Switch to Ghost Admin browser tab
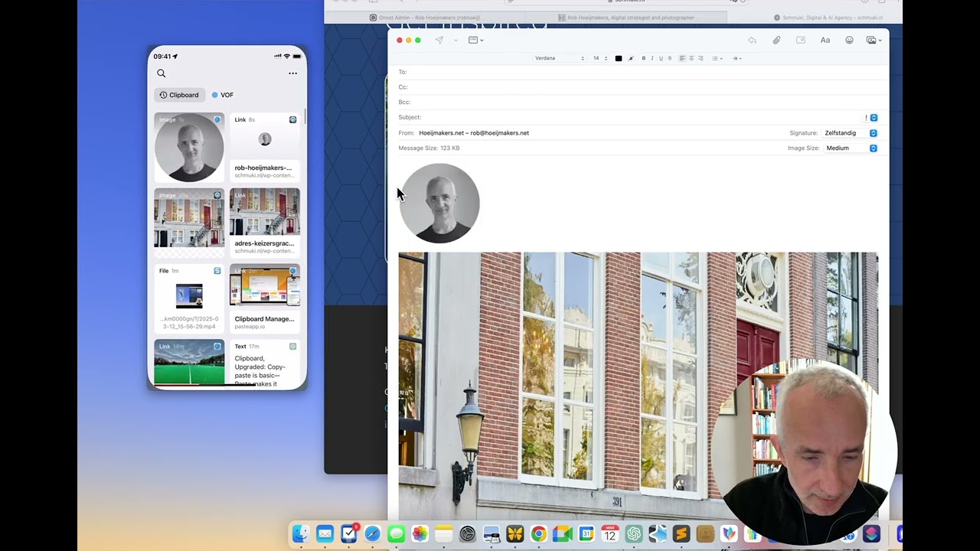This screenshot has height=551, width=980. click(x=425, y=18)
